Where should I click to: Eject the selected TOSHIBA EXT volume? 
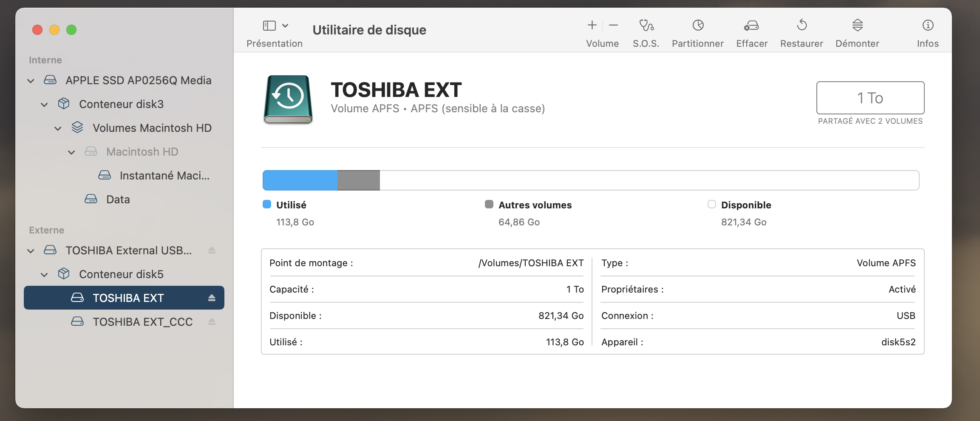coord(212,298)
